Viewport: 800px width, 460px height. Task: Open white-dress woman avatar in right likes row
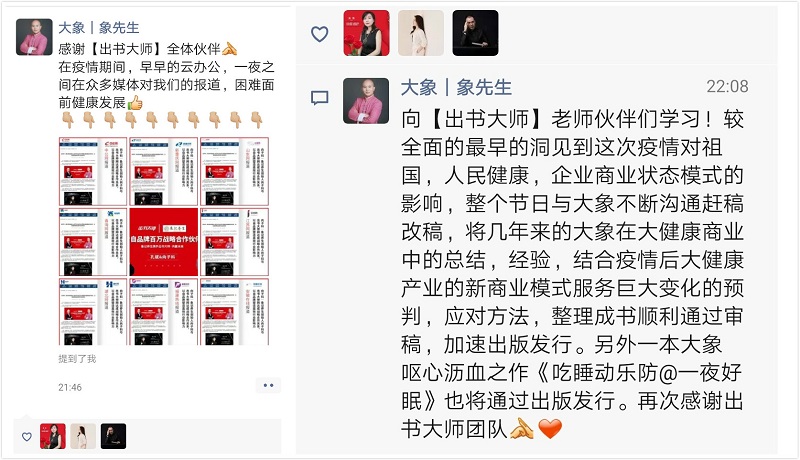pyautogui.click(x=421, y=33)
